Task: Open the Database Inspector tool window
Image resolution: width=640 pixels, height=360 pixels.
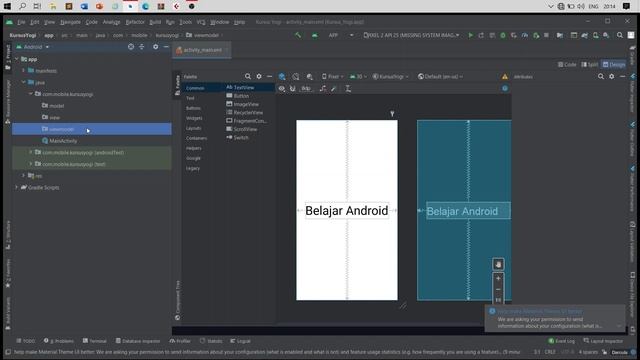Action: click(x=138, y=341)
